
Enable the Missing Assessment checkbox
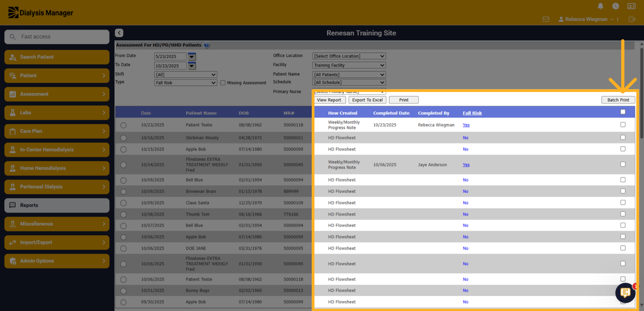223,83
